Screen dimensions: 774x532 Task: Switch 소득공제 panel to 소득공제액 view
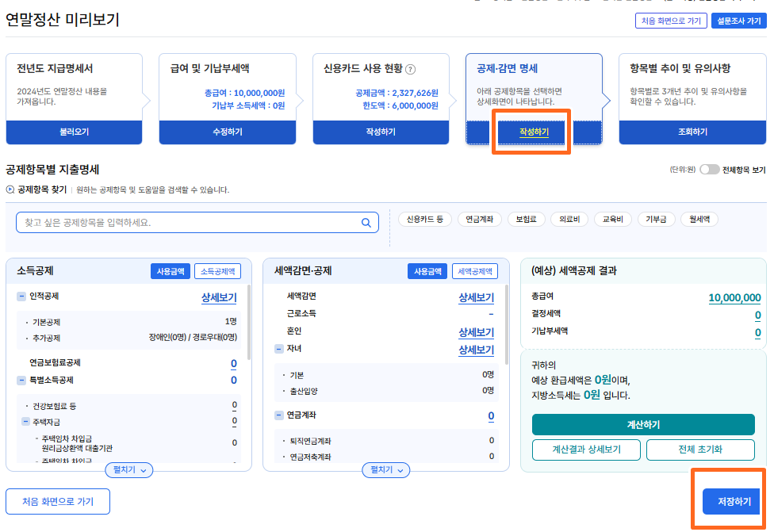point(216,270)
